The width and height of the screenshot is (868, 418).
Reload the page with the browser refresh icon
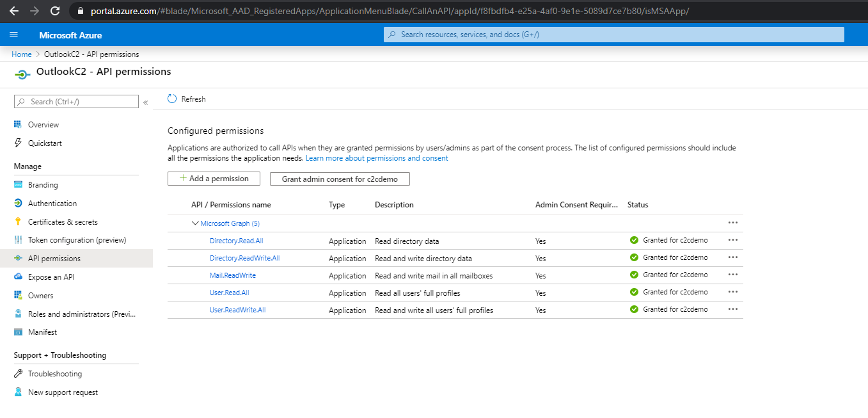55,11
